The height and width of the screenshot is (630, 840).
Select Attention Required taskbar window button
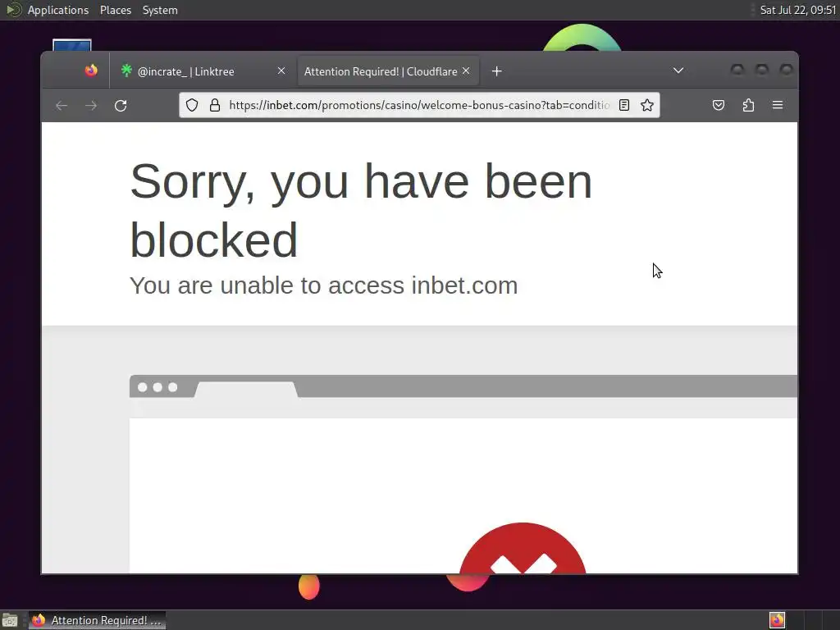click(x=97, y=620)
